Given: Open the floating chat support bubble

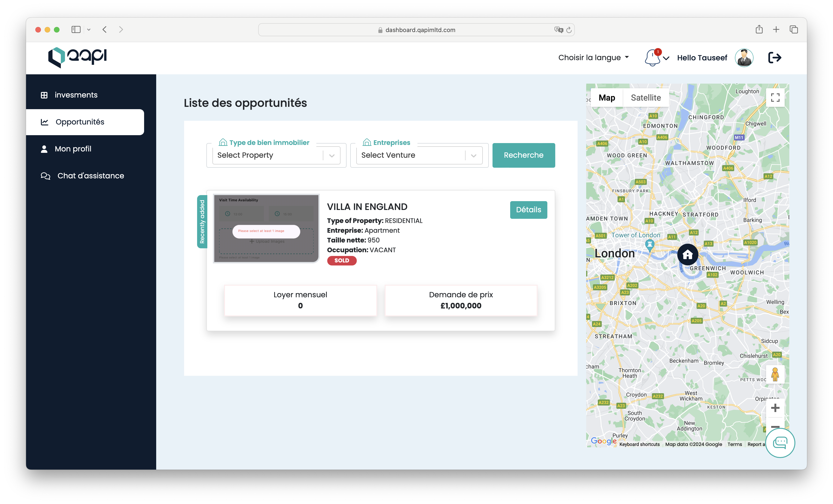Looking at the screenshot, I should 780,443.
